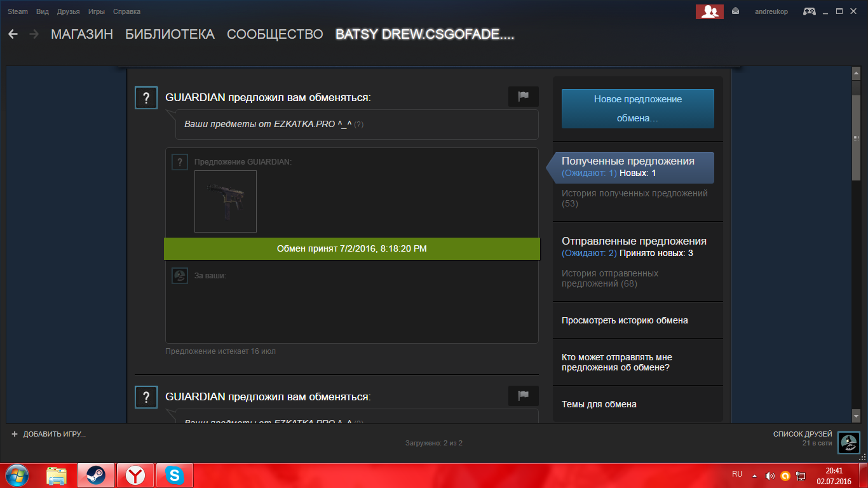Click "Просмотреть историю обмена"
The width and height of the screenshot is (868, 488).
pyautogui.click(x=625, y=320)
